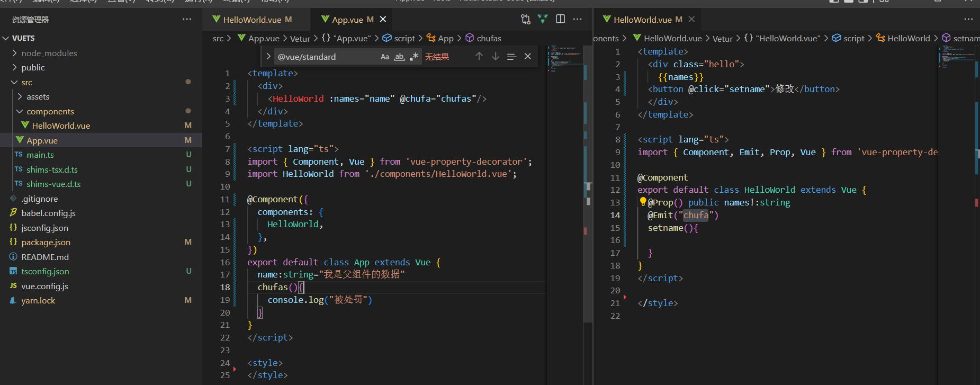
Task: Click @Emit("chufa") line in HelloWorld.vue
Action: tap(683, 215)
